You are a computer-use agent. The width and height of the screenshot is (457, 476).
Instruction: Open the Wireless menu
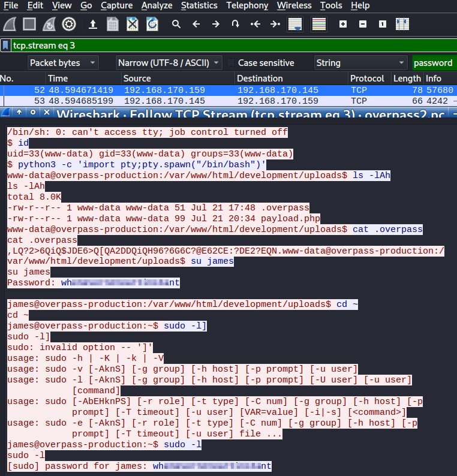(x=294, y=5)
